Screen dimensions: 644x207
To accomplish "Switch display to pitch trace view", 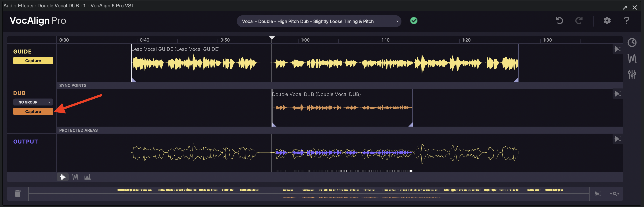I will (x=75, y=177).
